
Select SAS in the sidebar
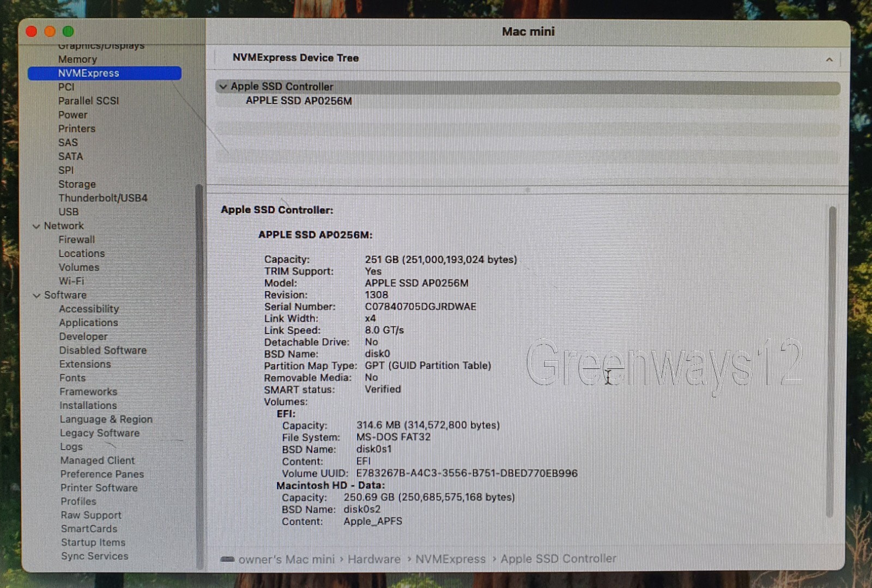coord(68,143)
